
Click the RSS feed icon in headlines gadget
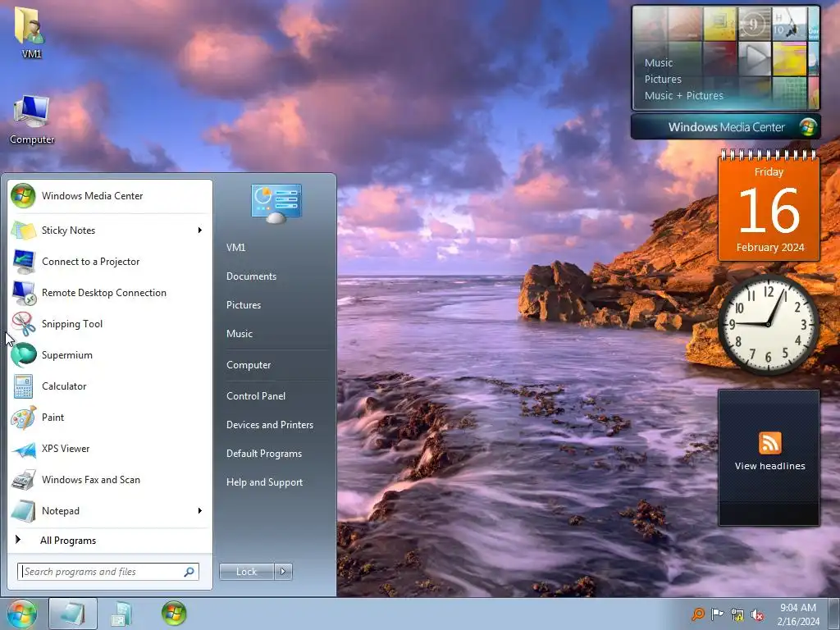pyautogui.click(x=769, y=443)
